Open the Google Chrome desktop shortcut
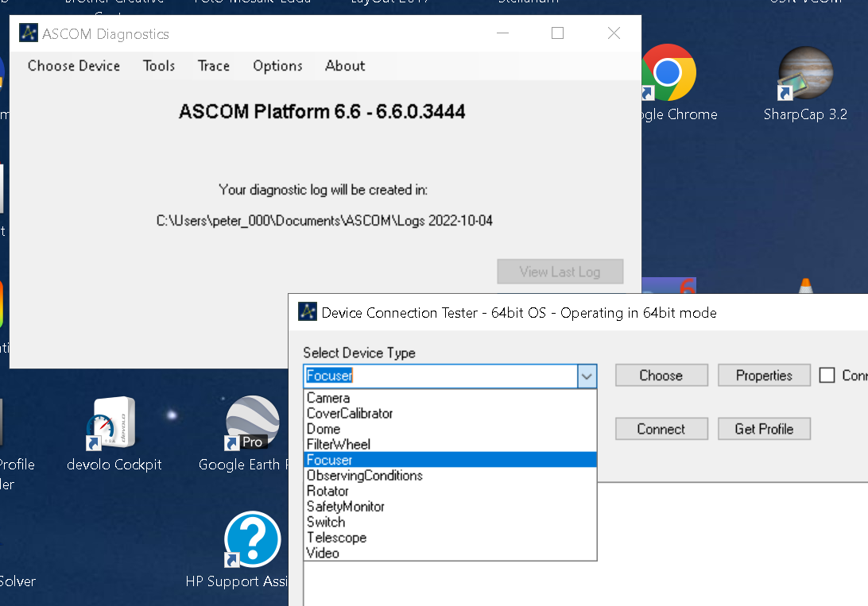 (668, 73)
